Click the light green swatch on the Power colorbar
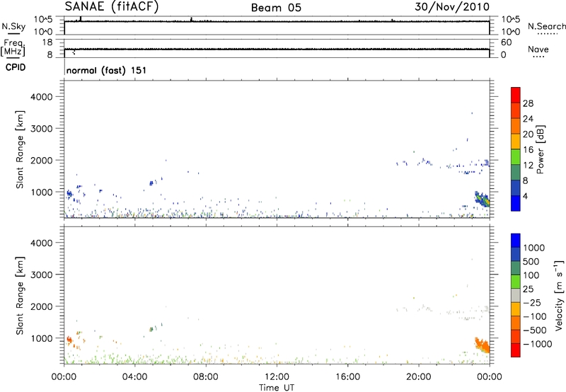 pos(516,156)
